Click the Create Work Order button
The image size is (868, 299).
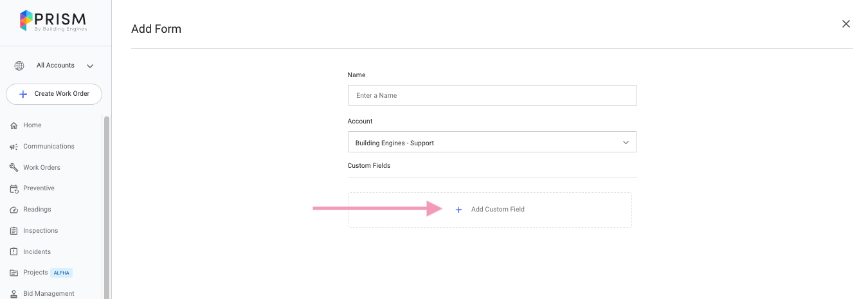tap(54, 94)
